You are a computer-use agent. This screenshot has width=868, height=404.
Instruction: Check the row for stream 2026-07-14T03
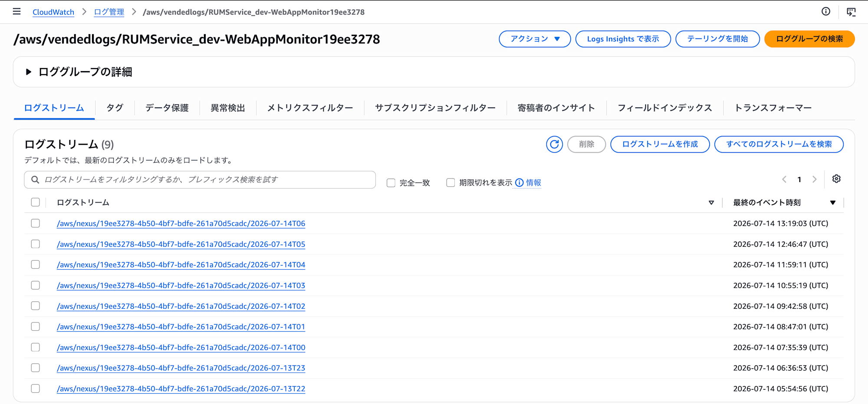click(36, 285)
